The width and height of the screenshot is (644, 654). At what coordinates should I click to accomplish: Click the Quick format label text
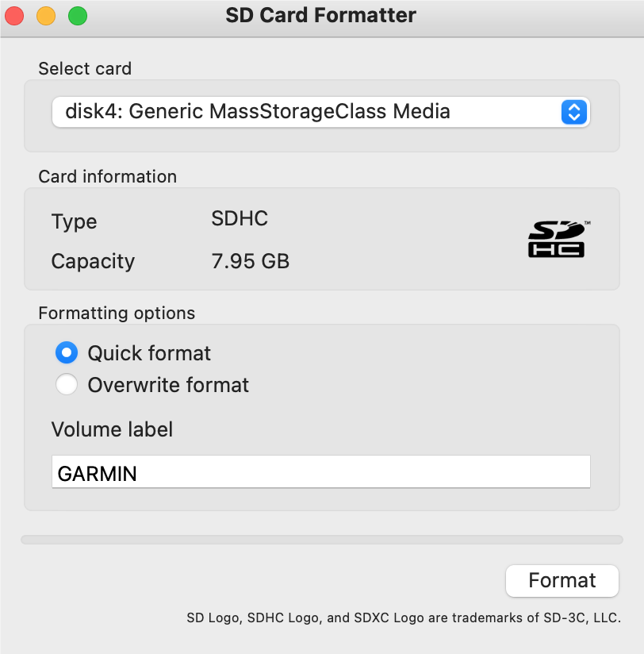[x=149, y=353]
